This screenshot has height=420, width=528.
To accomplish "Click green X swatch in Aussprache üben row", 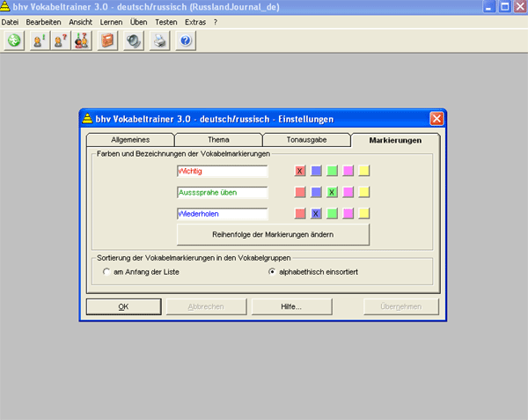I will 332,192.
